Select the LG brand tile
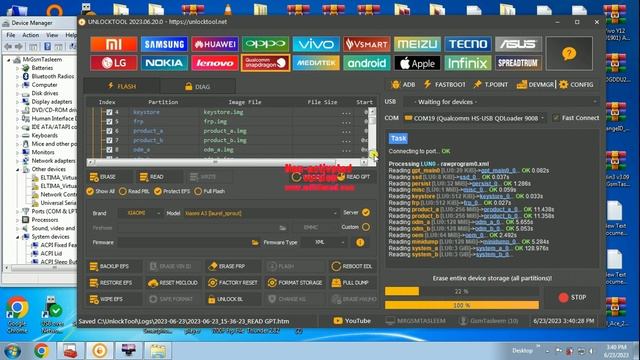The image size is (640, 360). (x=113, y=63)
